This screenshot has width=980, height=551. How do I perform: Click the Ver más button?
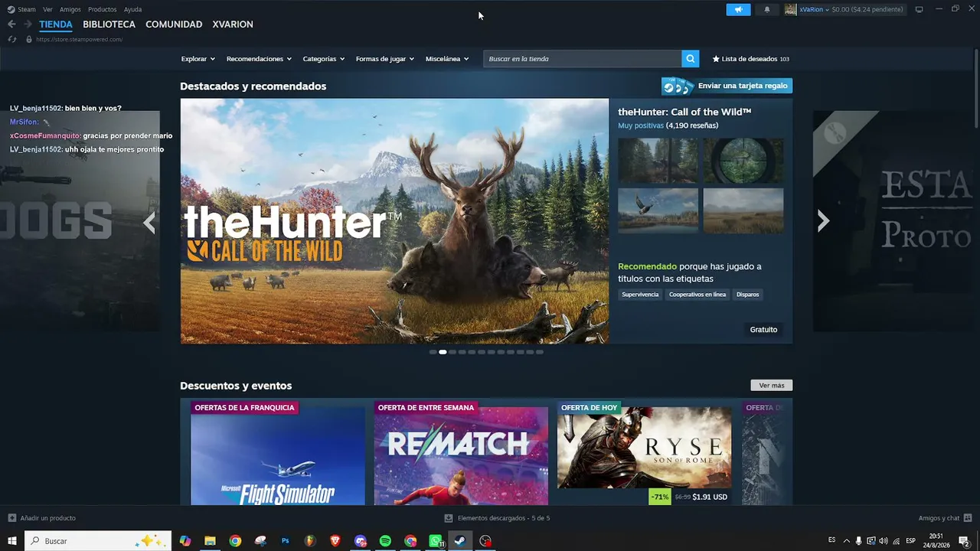(x=772, y=386)
